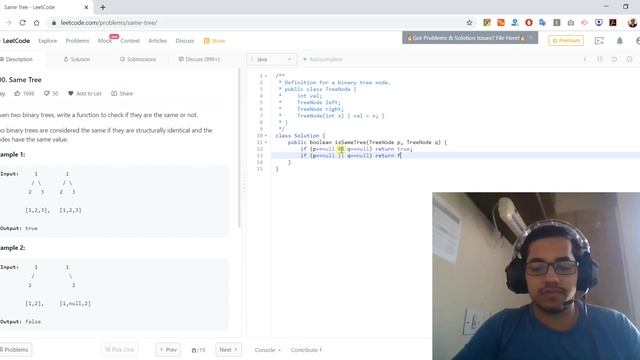Collapse class Solution fold arrow on line 10

(266, 136)
